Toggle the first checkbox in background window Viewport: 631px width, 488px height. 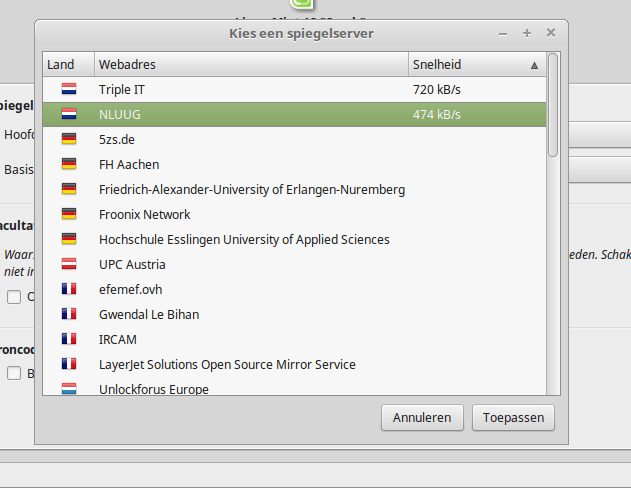click(14, 297)
